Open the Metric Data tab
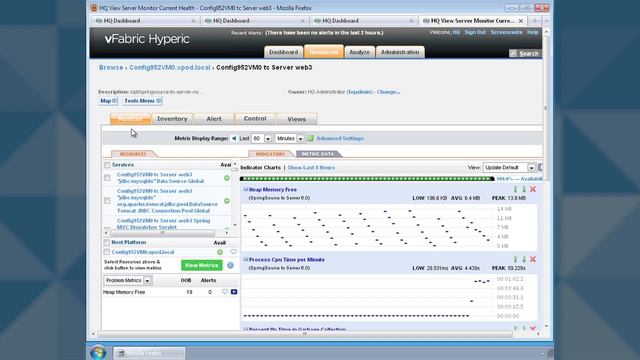 [318, 154]
